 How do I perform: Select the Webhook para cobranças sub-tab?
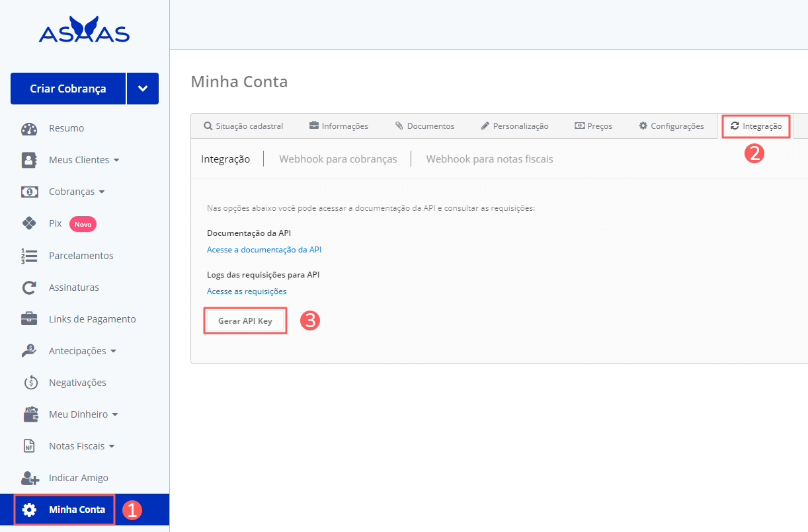(x=338, y=159)
